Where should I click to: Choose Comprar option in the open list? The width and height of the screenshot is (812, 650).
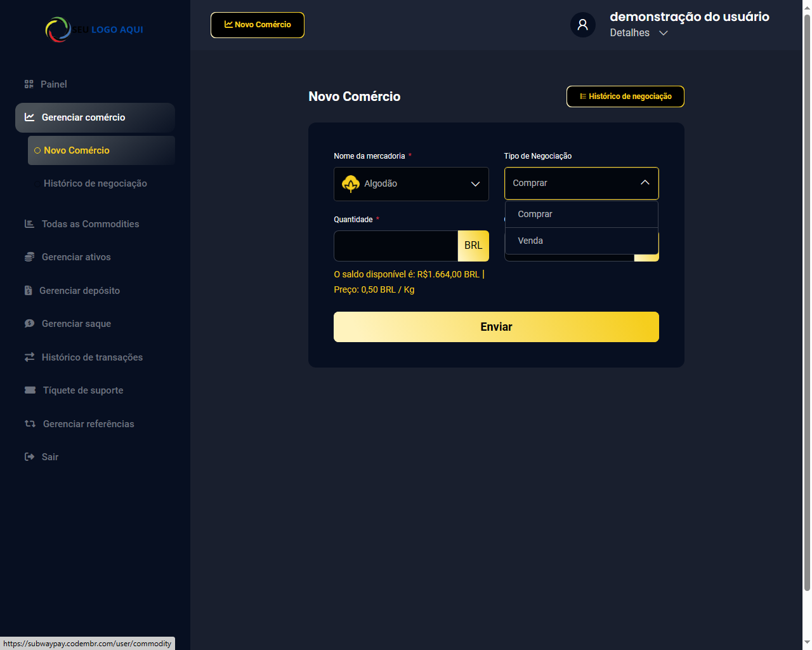[x=535, y=215]
